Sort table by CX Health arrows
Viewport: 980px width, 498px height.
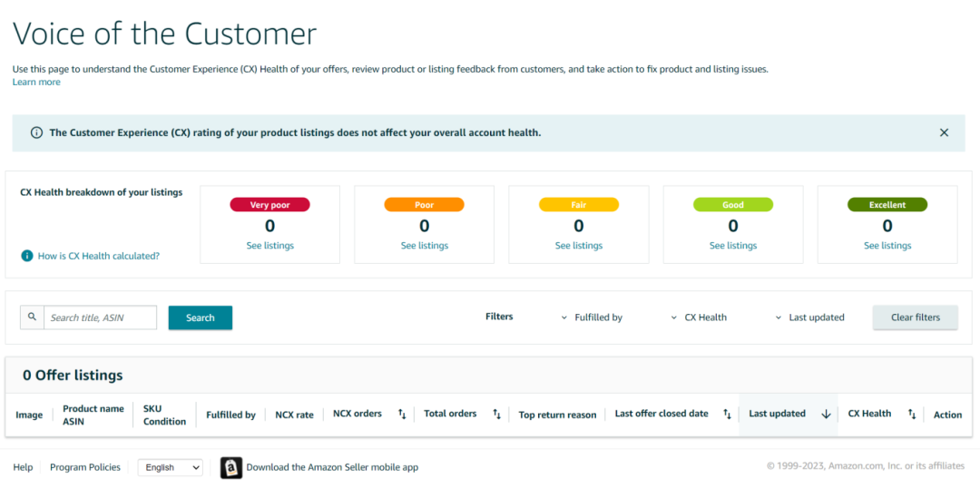[912, 414]
